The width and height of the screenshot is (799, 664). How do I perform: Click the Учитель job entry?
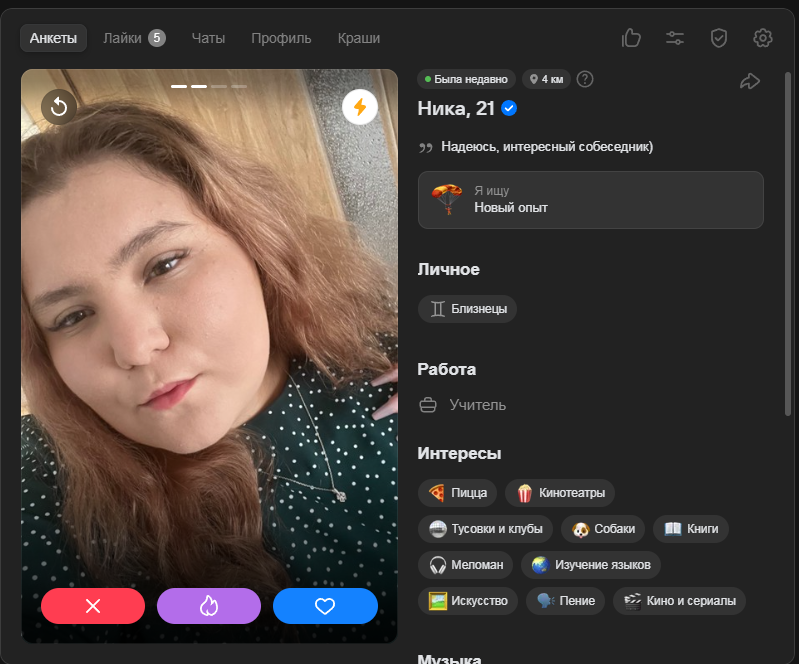pos(463,405)
